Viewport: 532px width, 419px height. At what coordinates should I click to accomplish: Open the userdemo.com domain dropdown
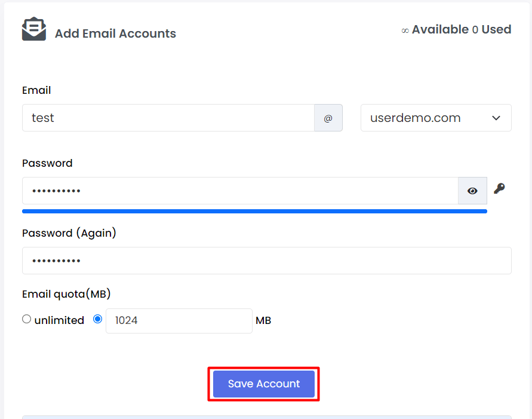coord(436,118)
